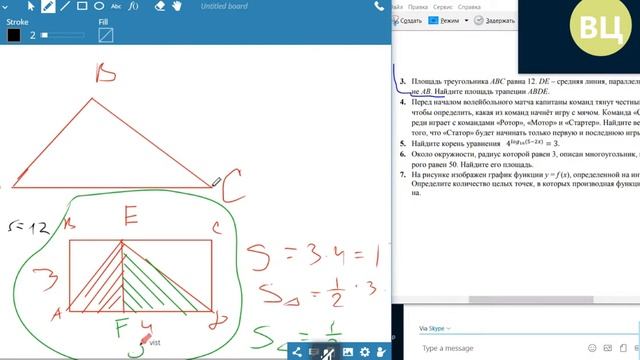Click the line starting "Площадь треугольника ABC"
Image resolution: width=640 pixels, height=360 pixels.
tap(525, 82)
